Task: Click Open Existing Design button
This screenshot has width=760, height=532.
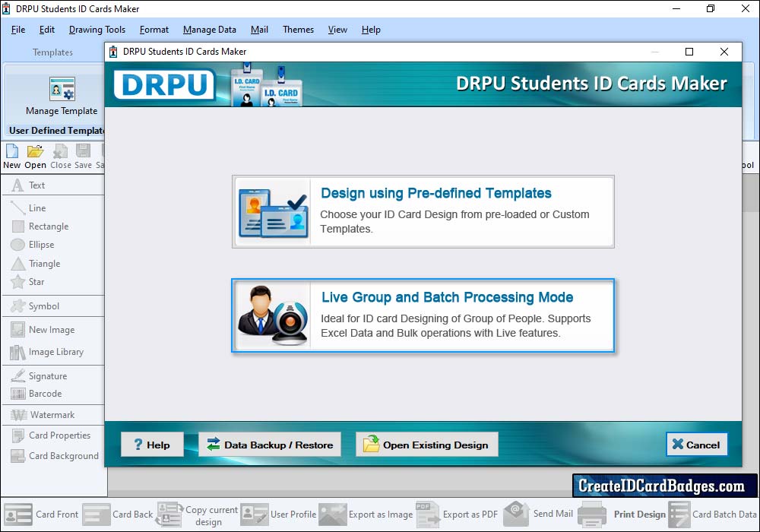Action: click(x=427, y=445)
